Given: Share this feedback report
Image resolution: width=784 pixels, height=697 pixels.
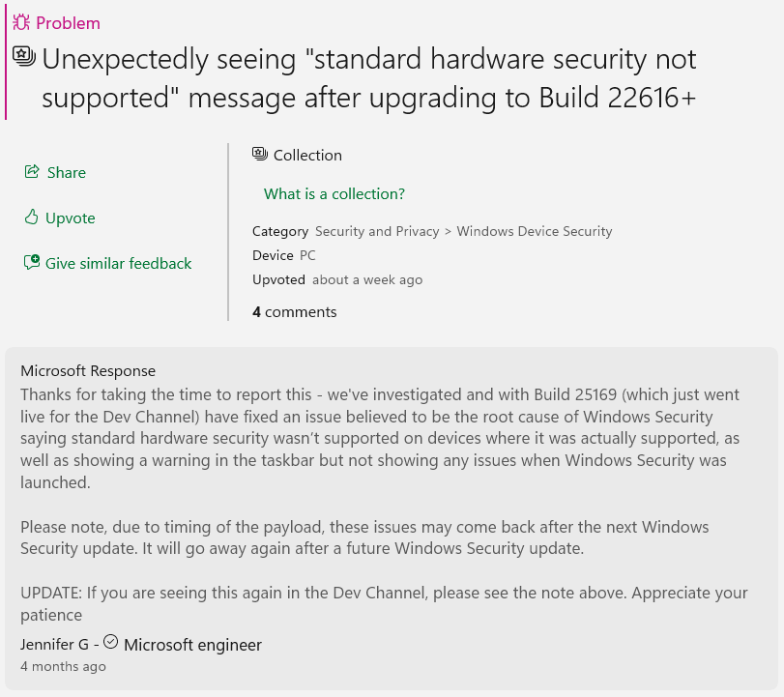Looking at the screenshot, I should click(55, 172).
